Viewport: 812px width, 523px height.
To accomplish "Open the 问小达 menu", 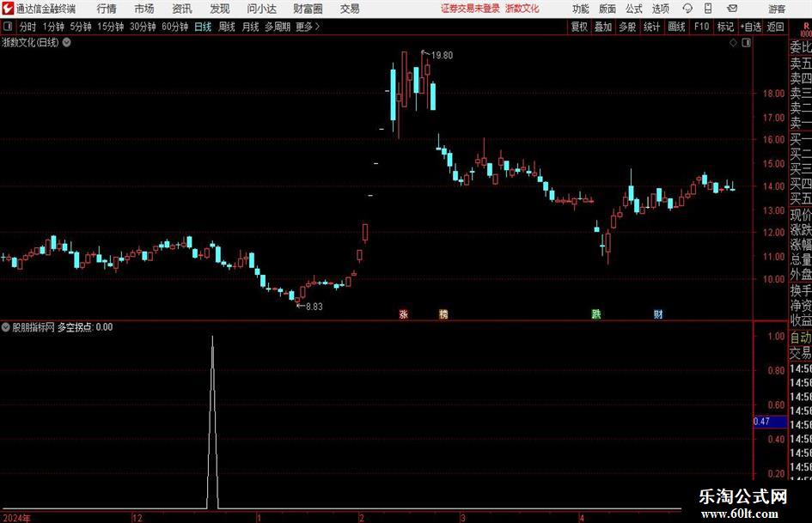I will point(262,9).
